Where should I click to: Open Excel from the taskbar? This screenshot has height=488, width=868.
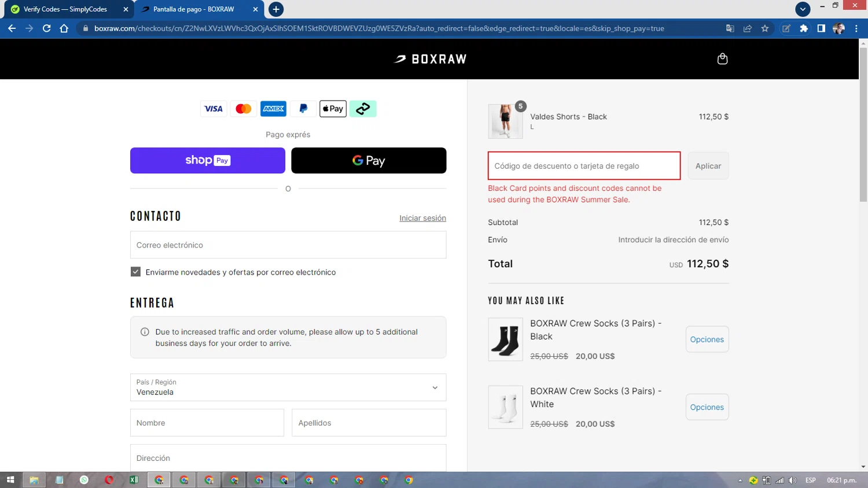coord(134,480)
